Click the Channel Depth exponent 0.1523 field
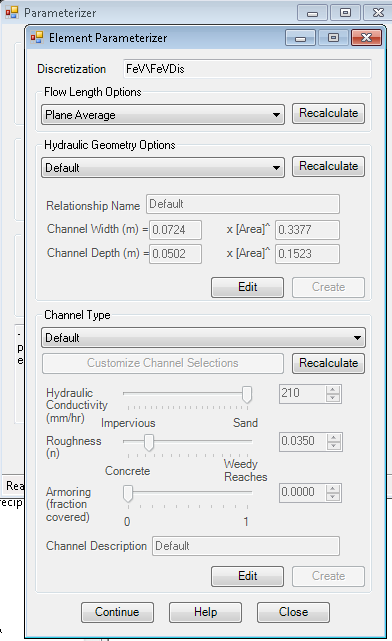Screen dimensions: 392x641 pyautogui.click(x=307, y=254)
